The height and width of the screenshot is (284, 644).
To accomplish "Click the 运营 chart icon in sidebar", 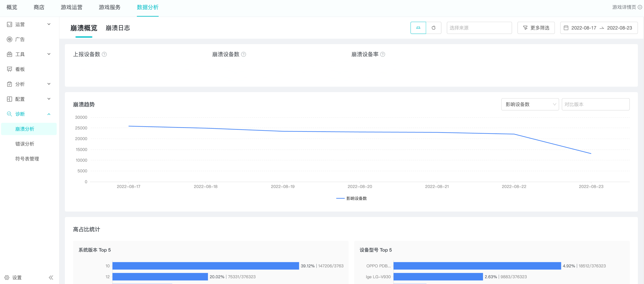I will pos(9,24).
